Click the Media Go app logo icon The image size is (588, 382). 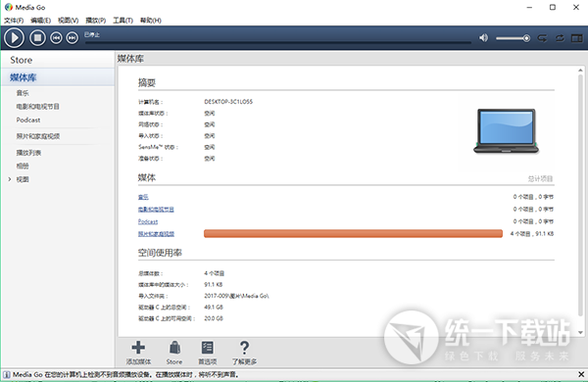tap(8, 7)
